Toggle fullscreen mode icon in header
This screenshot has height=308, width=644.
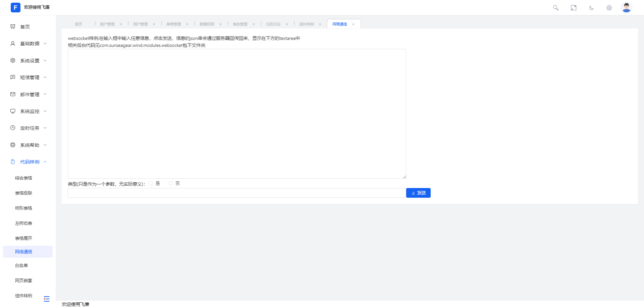click(x=574, y=8)
